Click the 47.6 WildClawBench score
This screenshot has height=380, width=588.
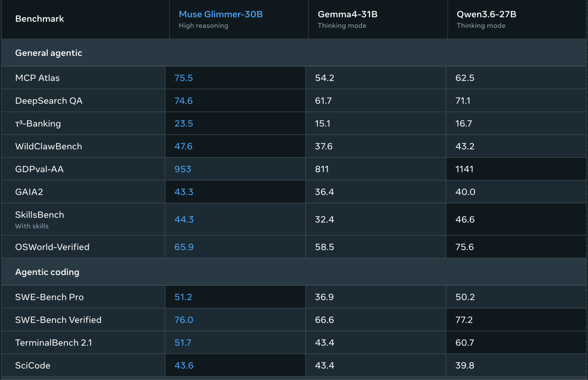(x=183, y=146)
